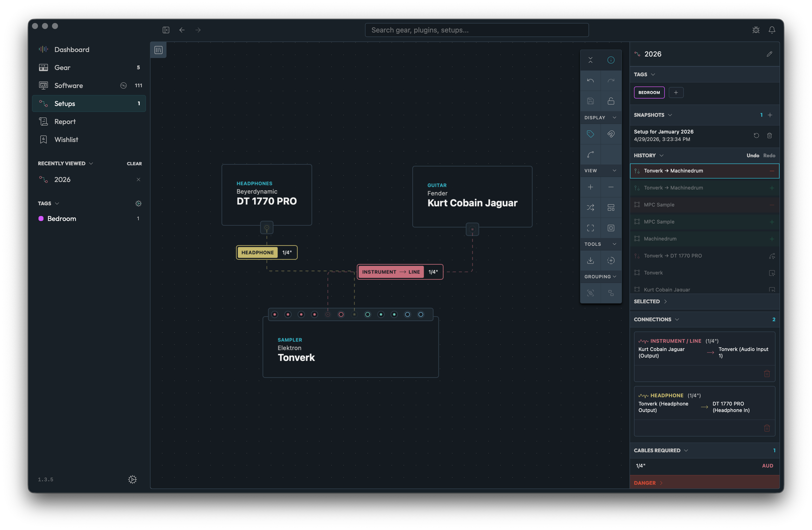Image resolution: width=812 pixels, height=530 pixels.
Task: Open the bug report icon
Action: click(756, 30)
